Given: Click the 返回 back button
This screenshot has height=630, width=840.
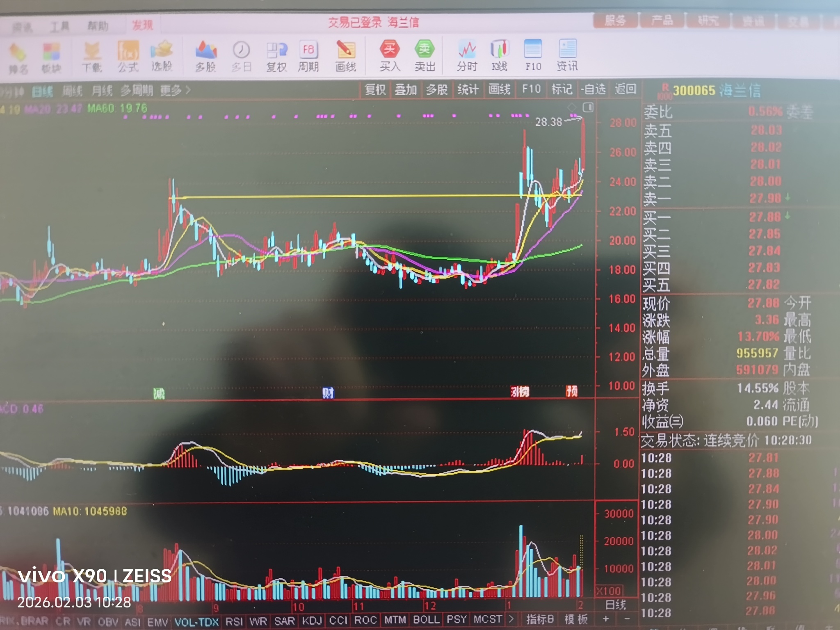Looking at the screenshot, I should click(x=625, y=89).
